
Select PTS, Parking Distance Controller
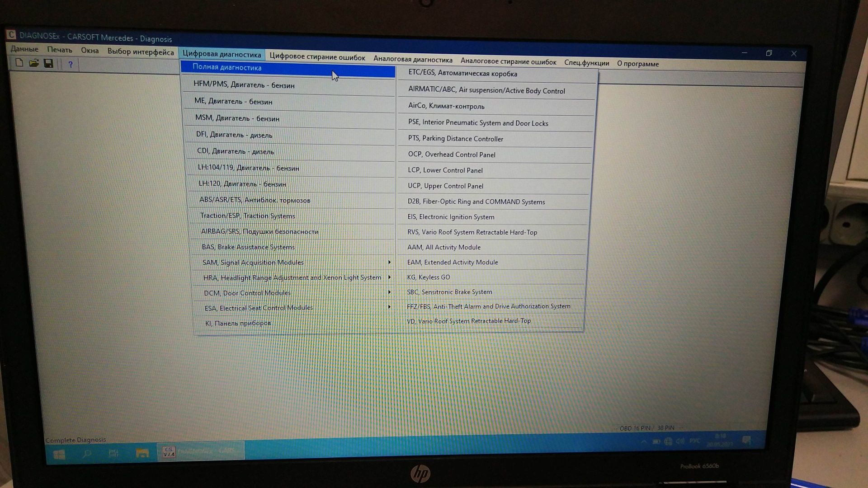[x=495, y=139]
